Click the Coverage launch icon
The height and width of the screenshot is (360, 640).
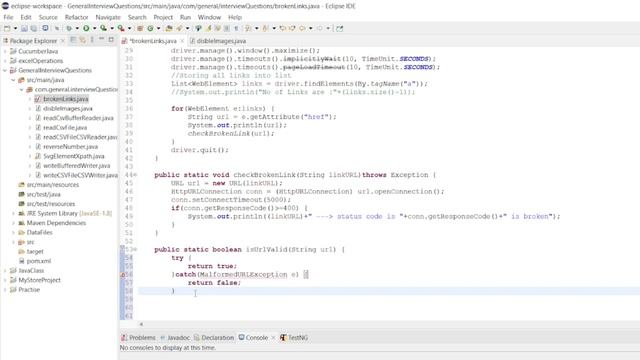pos(103,28)
